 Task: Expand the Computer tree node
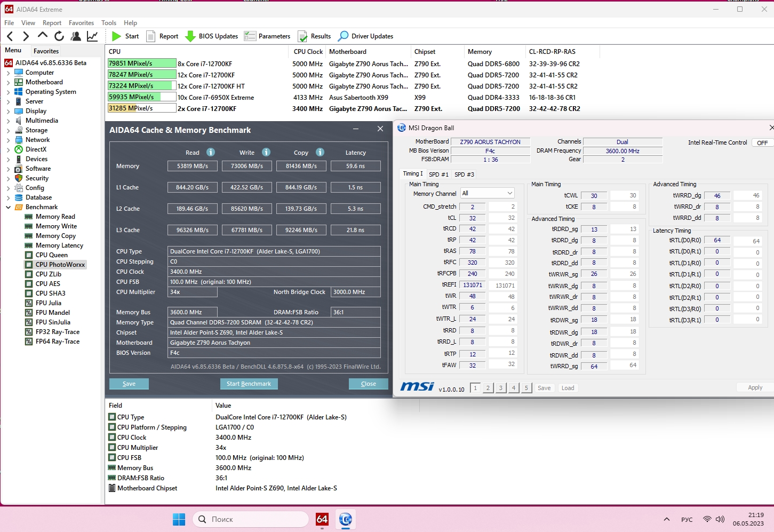[x=9, y=73]
